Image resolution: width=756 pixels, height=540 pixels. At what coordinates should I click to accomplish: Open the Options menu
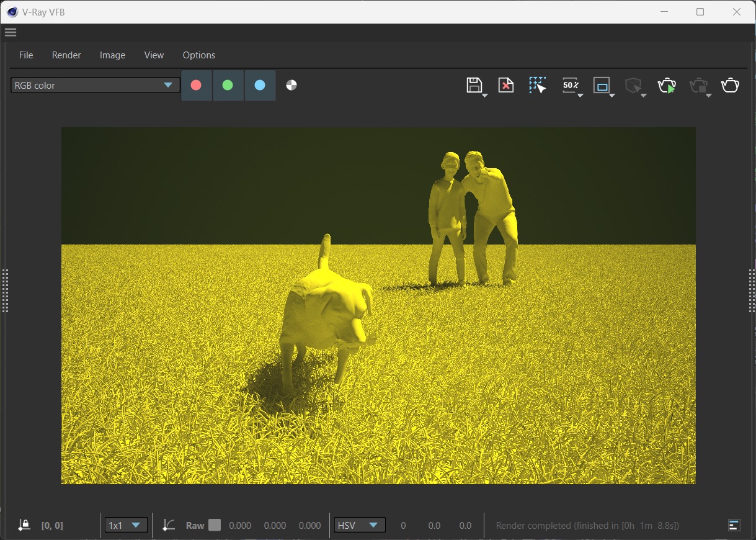tap(198, 55)
